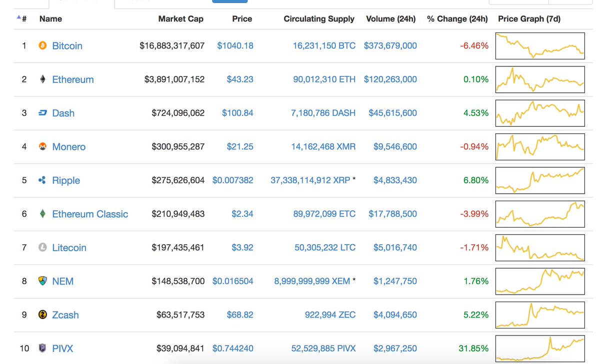The width and height of the screenshot is (600, 364).
Task: Click NEM supply 8,999,999,999 XEM
Action: click(x=312, y=281)
